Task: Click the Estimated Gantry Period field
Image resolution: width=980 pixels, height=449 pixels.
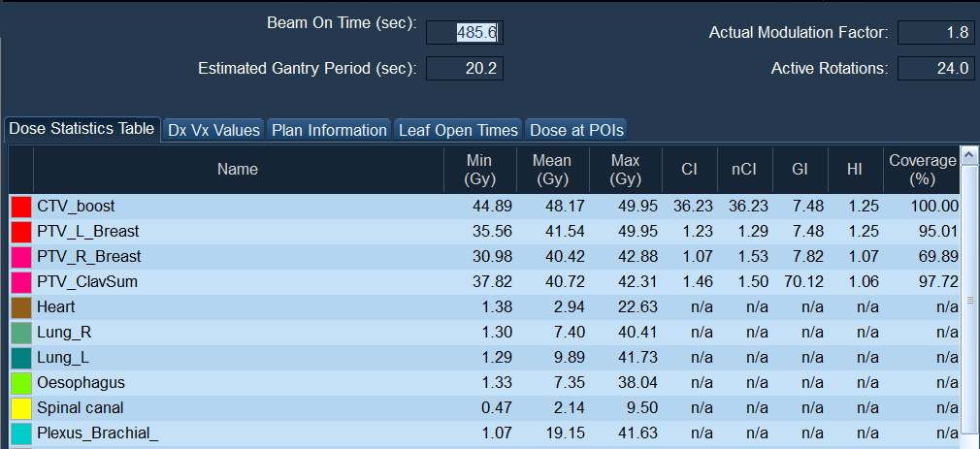Action: click(x=464, y=69)
